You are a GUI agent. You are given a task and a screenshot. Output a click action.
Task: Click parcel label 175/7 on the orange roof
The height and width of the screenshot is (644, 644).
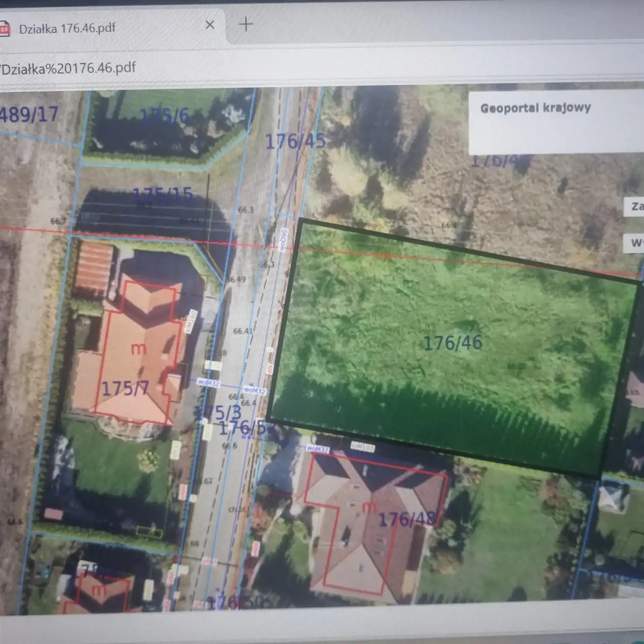point(125,388)
